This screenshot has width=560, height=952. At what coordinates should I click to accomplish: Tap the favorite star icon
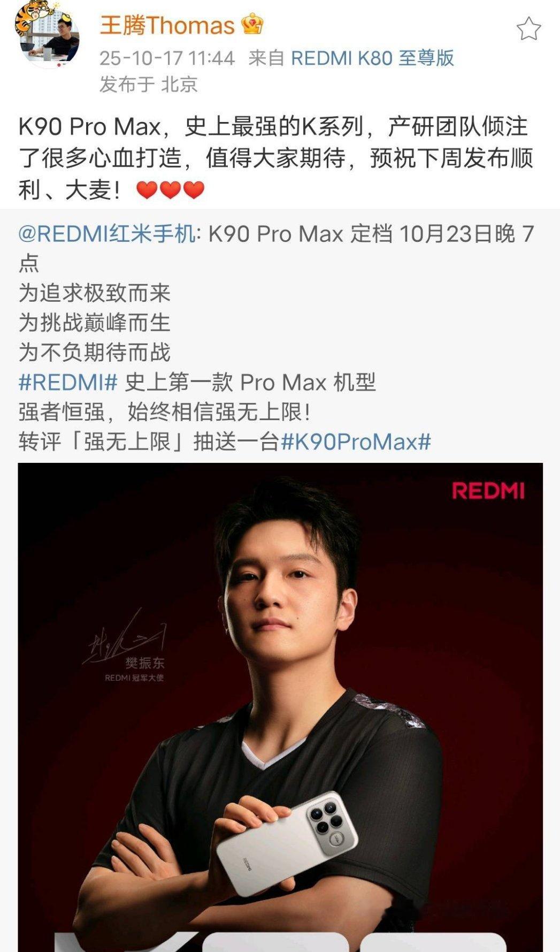pos(528,29)
